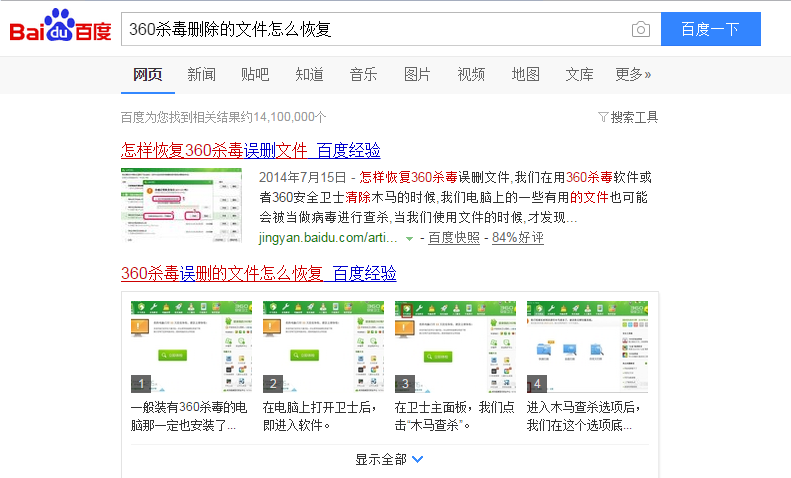Click the date text 2014年7月15日
The width and height of the screenshot is (791, 478).
point(302,177)
